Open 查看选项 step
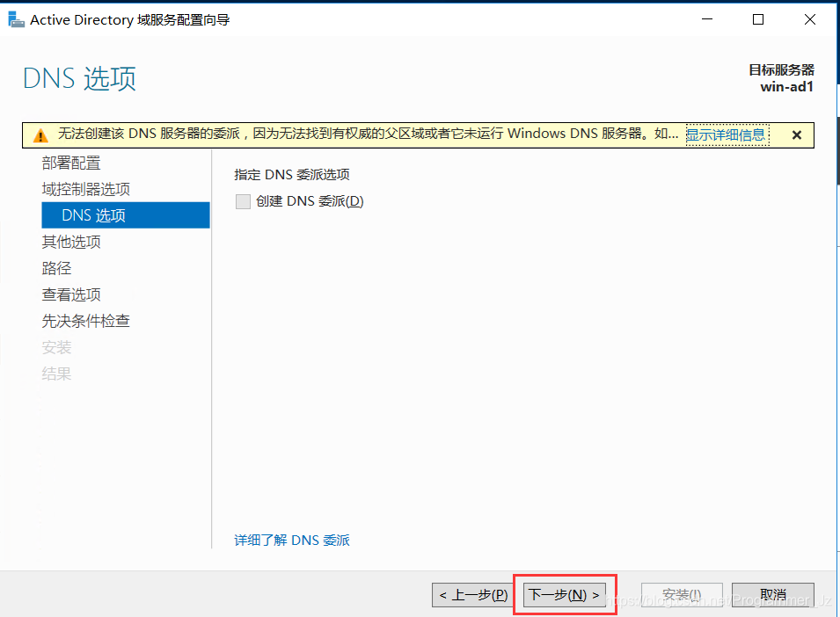 pos(71,294)
